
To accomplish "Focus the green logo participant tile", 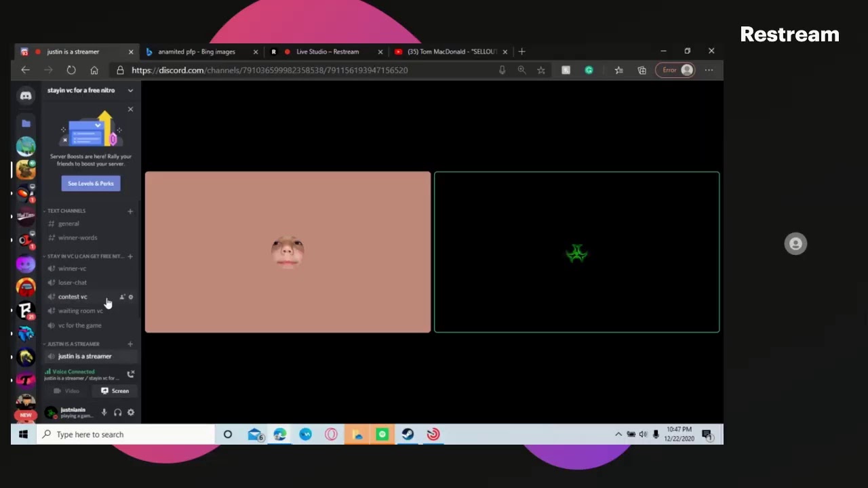I will coord(576,252).
